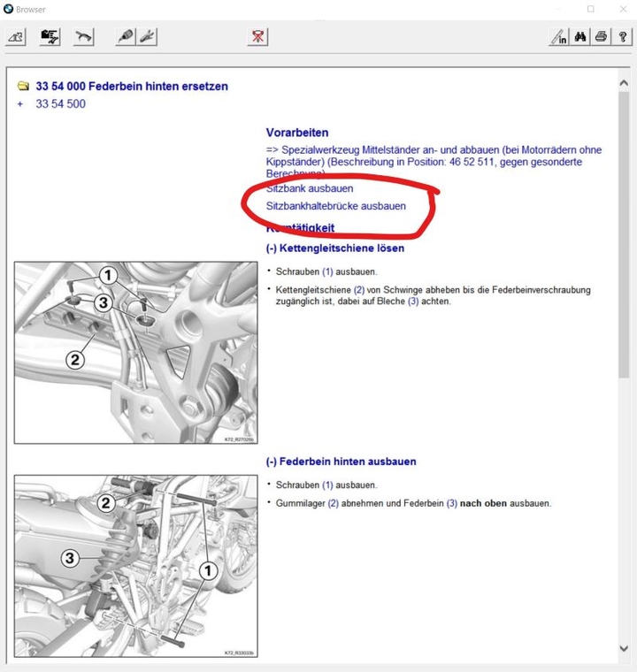Open the Sitzbankhaltebrücke ausbauen link
Viewport: 637px width, 672px height.
pyautogui.click(x=336, y=206)
